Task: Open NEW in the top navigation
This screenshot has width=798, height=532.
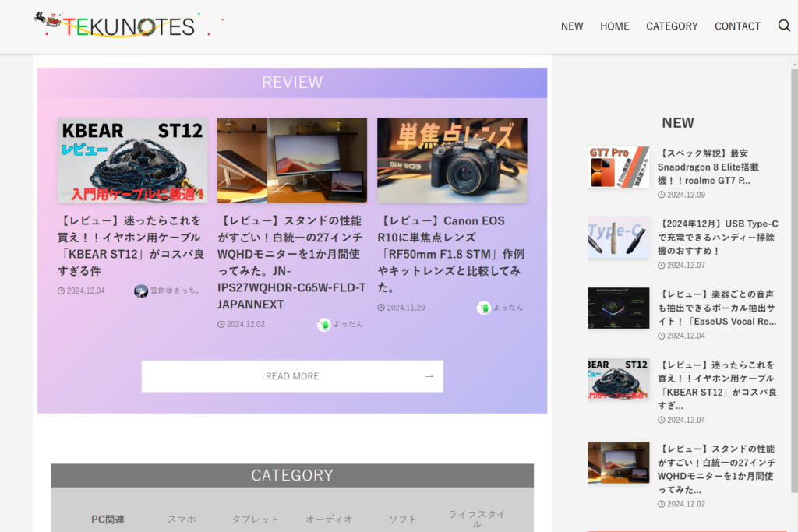Action: [x=572, y=26]
